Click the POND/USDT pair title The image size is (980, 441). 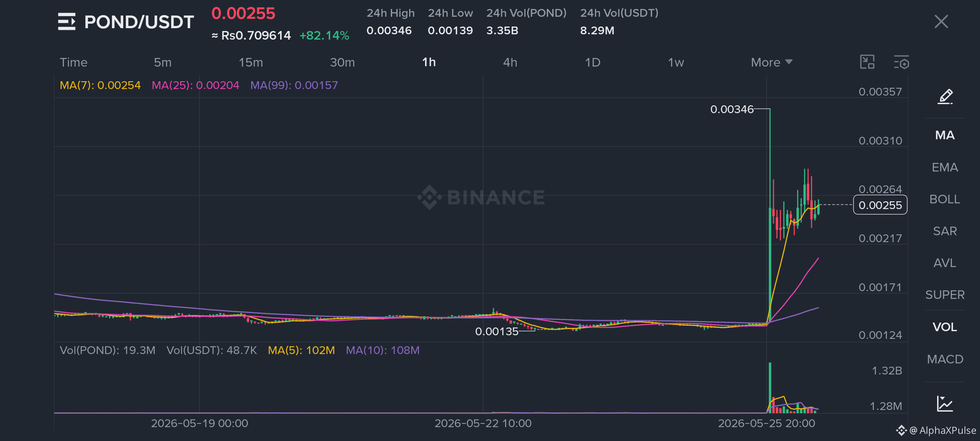tap(139, 22)
